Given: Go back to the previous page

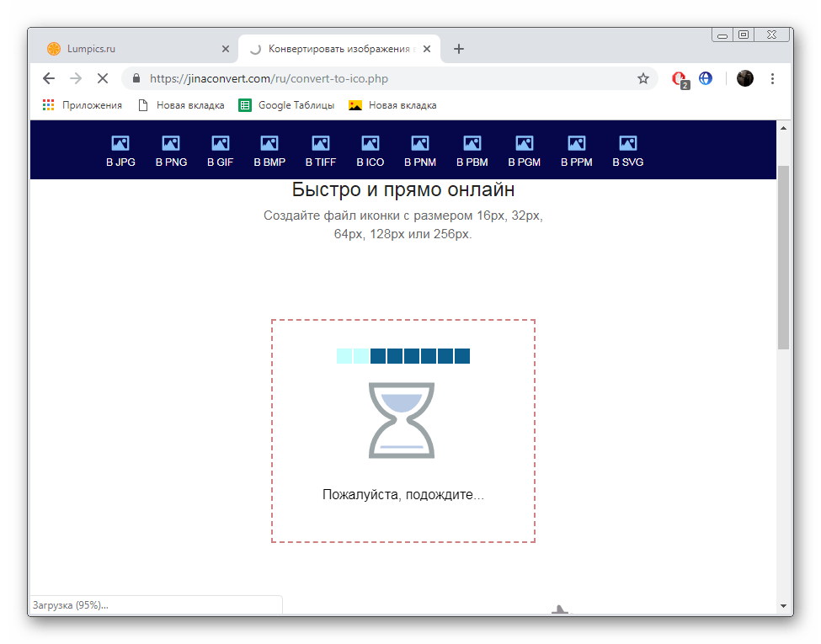Looking at the screenshot, I should tap(49, 78).
